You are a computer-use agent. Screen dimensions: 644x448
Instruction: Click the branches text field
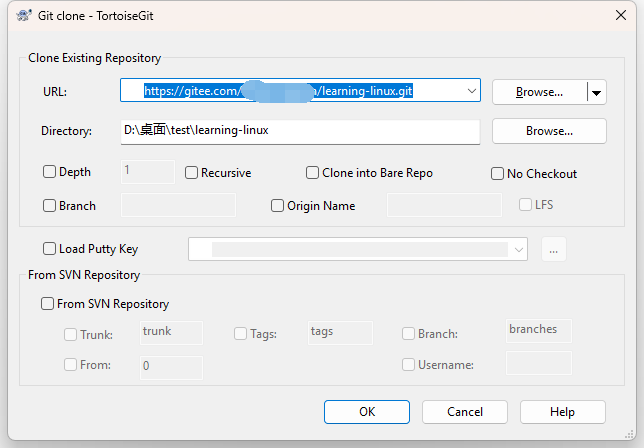click(x=539, y=331)
